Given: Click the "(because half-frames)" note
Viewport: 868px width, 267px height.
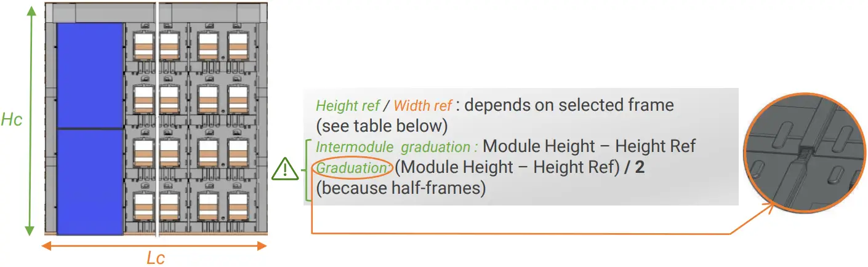Looking at the screenshot, I should tap(401, 188).
